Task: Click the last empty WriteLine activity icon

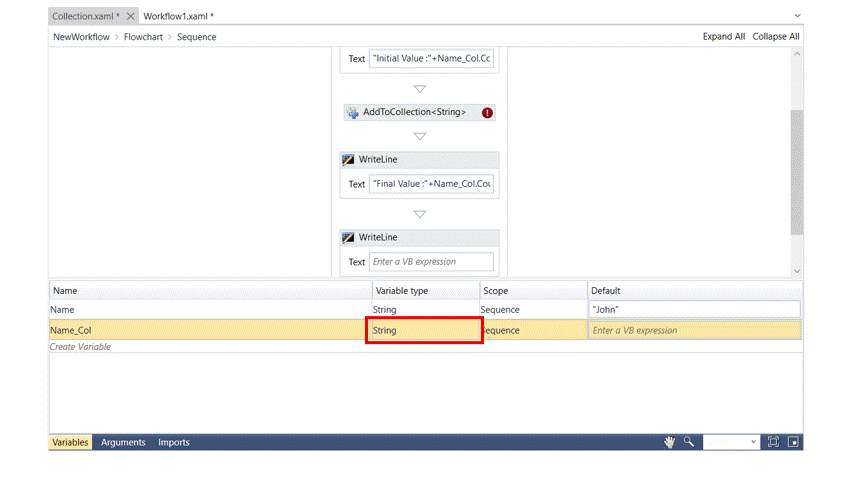Action: (348, 238)
